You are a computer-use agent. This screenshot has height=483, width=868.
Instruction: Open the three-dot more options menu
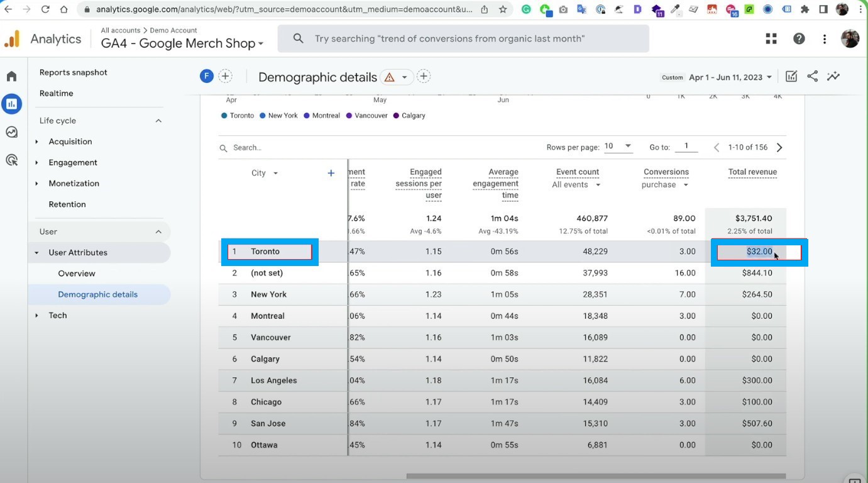[825, 38]
